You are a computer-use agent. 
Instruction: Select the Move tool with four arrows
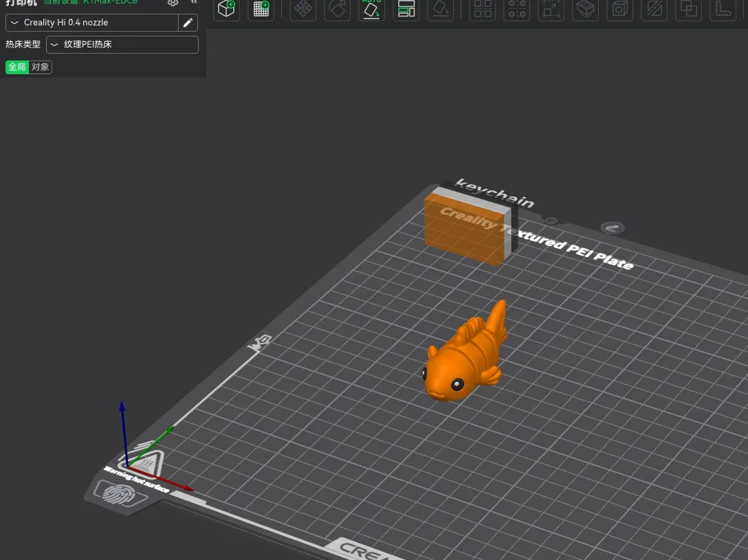[303, 8]
